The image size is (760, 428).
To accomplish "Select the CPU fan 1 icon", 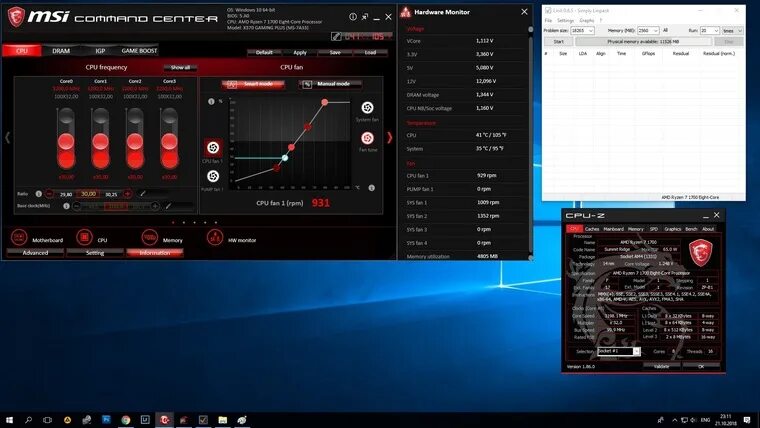I will (213, 147).
